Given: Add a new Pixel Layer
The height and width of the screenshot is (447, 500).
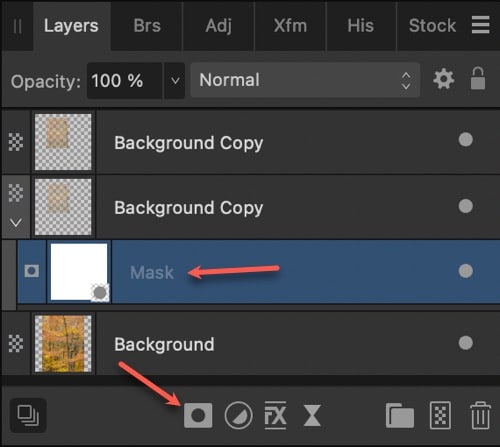Looking at the screenshot, I should click(440, 415).
